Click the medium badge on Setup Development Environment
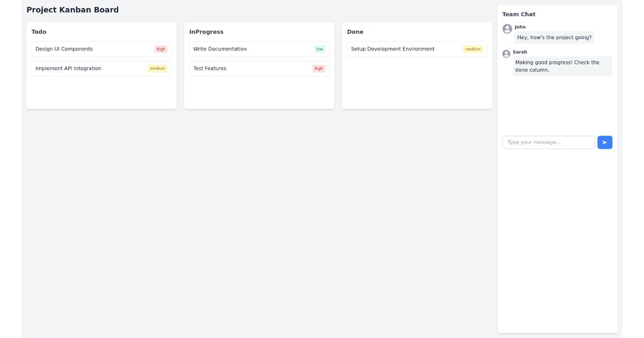 [472, 49]
